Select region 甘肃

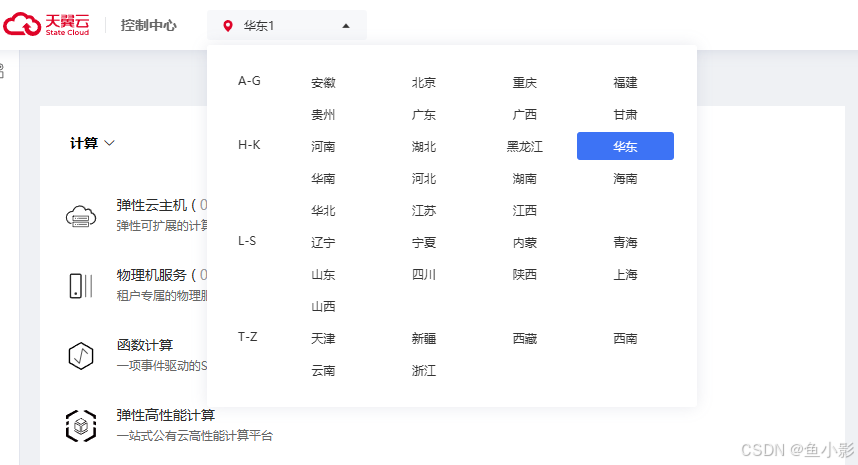coord(625,115)
